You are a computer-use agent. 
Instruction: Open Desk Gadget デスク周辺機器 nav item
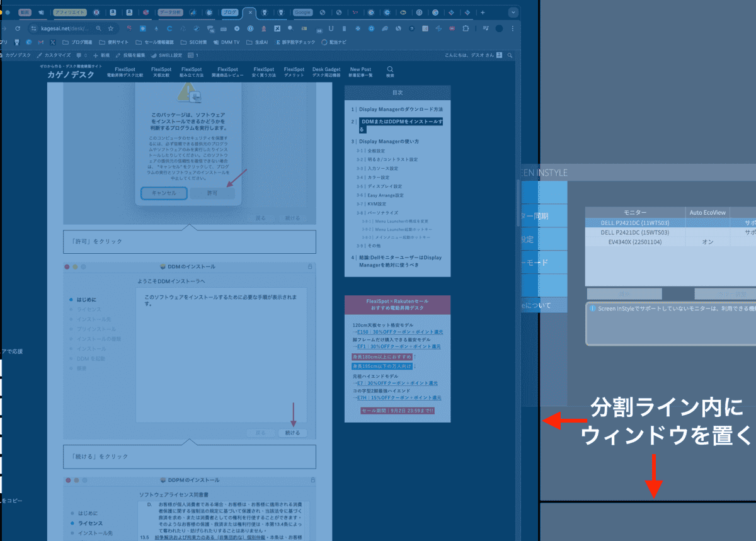pyautogui.click(x=326, y=72)
